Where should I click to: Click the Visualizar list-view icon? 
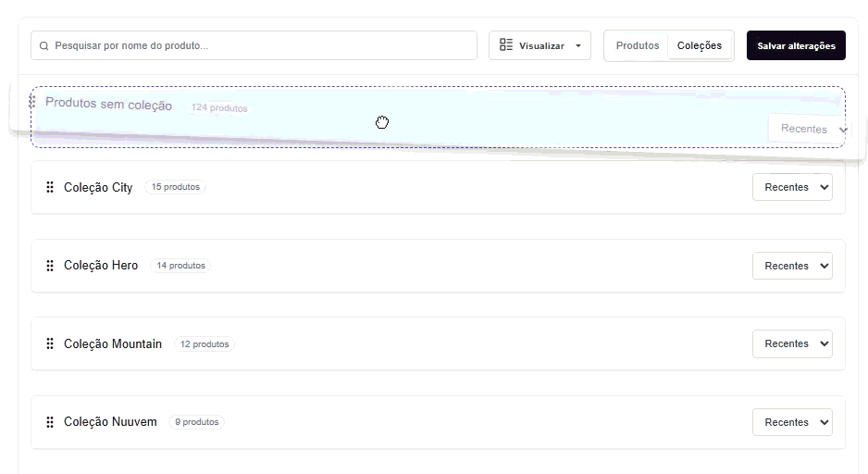click(506, 45)
